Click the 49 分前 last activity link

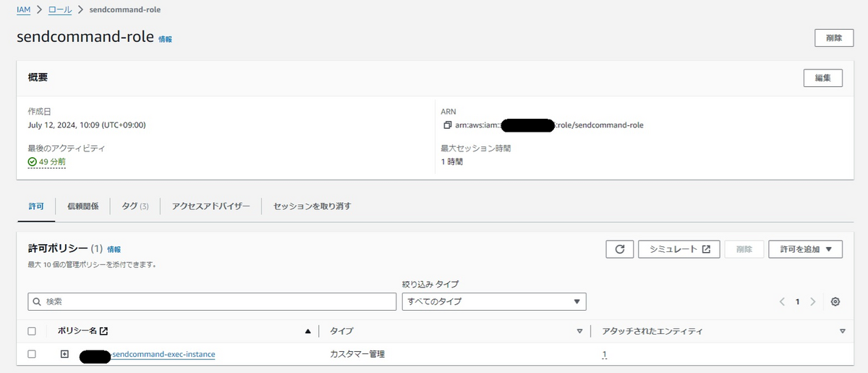[x=52, y=162]
